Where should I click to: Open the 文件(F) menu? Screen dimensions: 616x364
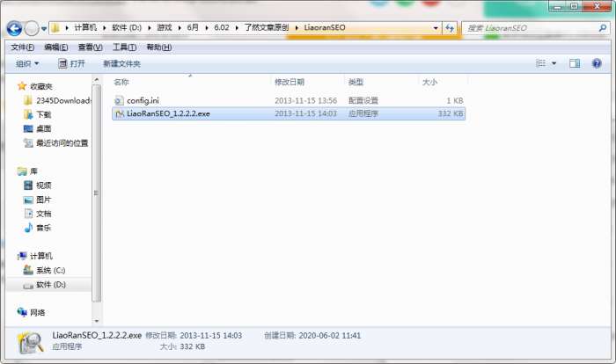tap(22, 47)
